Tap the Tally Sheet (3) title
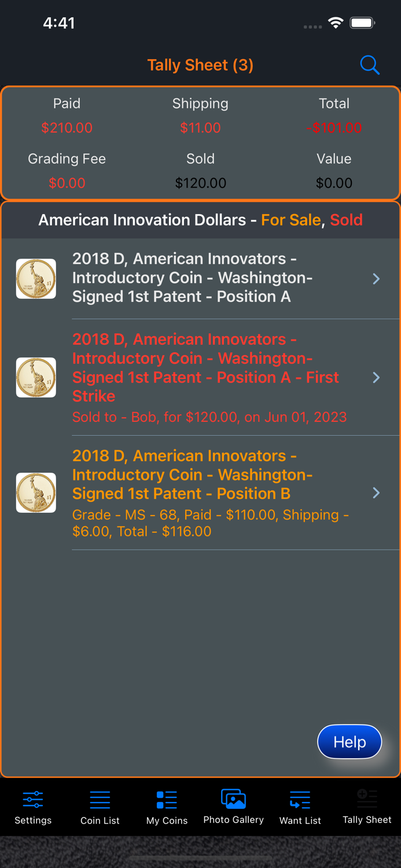Viewport: 401px width, 868px height. 200,65
